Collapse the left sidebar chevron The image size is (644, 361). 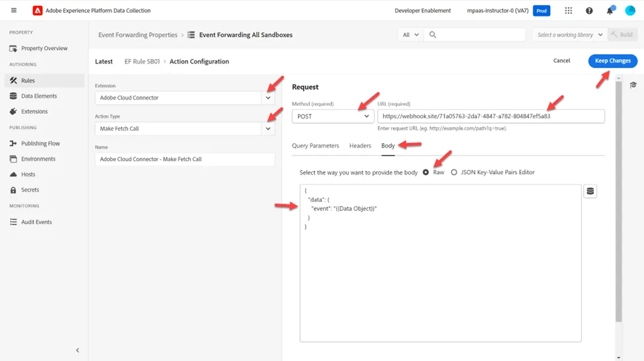[78, 350]
